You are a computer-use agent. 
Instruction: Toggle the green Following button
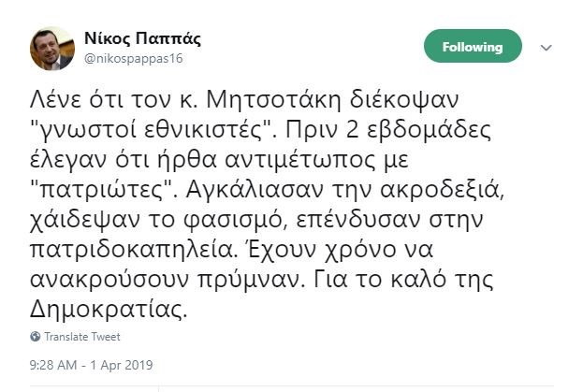[x=474, y=48]
